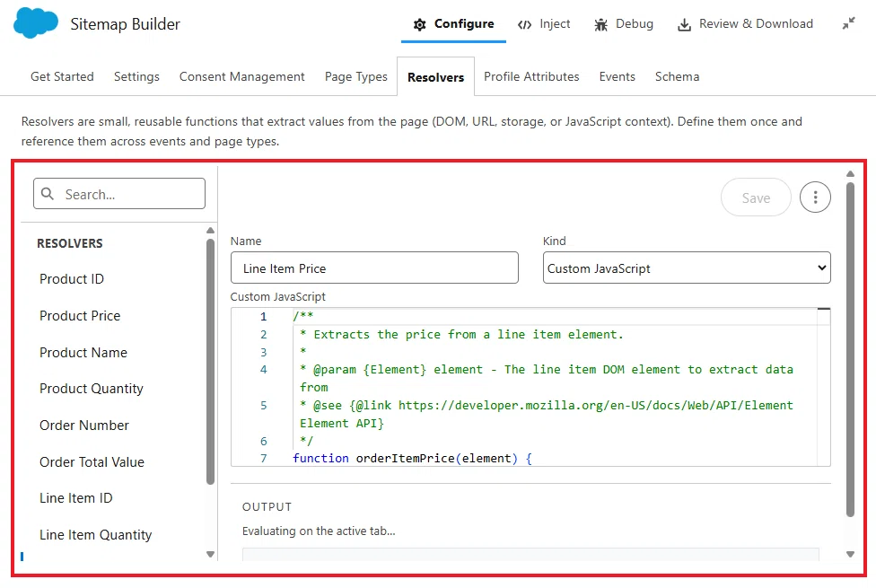Click the resolver list scroll-up arrow

point(211,231)
